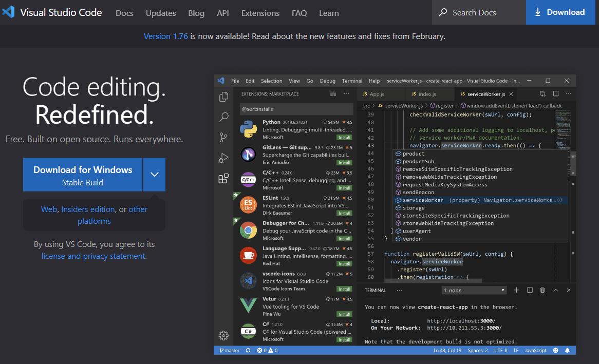Click the synchronize icon on the editor tab bar

(543, 93)
